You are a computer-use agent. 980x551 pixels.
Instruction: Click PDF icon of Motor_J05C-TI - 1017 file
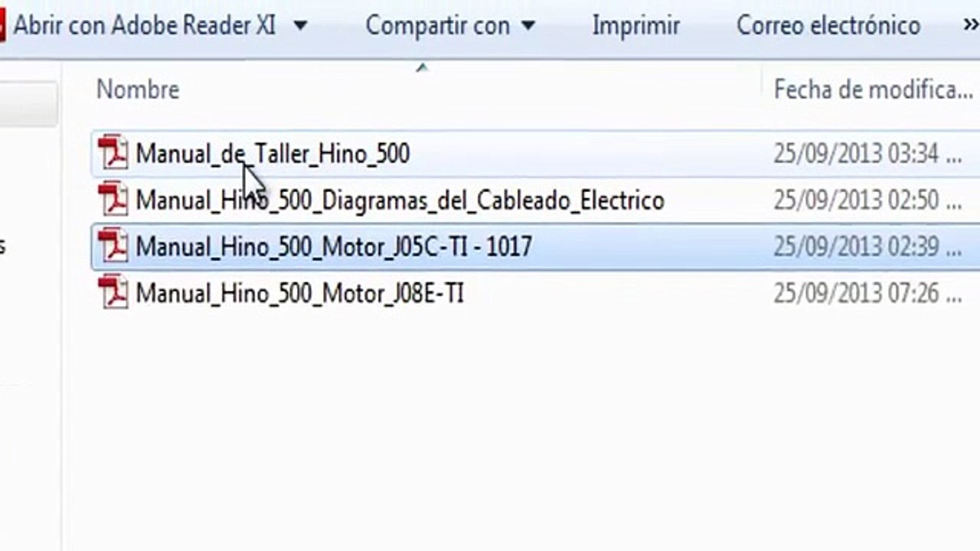pyautogui.click(x=113, y=246)
